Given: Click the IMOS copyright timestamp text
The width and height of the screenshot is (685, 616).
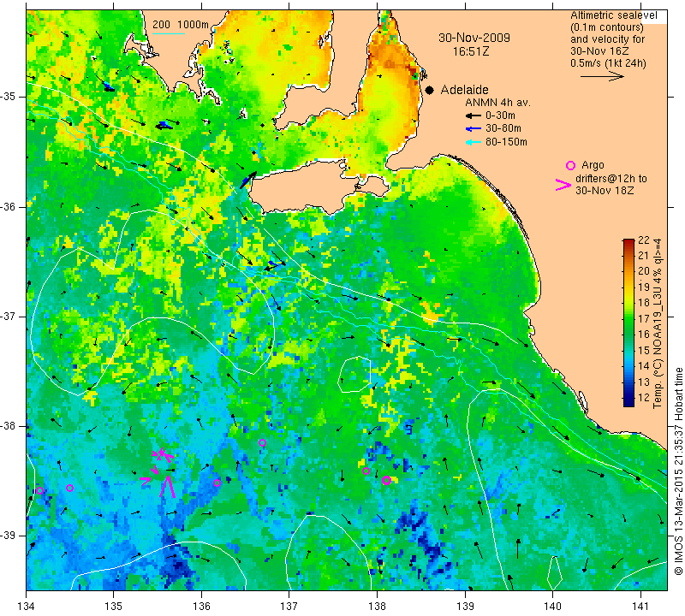Looking at the screenshot, I should 678,471.
